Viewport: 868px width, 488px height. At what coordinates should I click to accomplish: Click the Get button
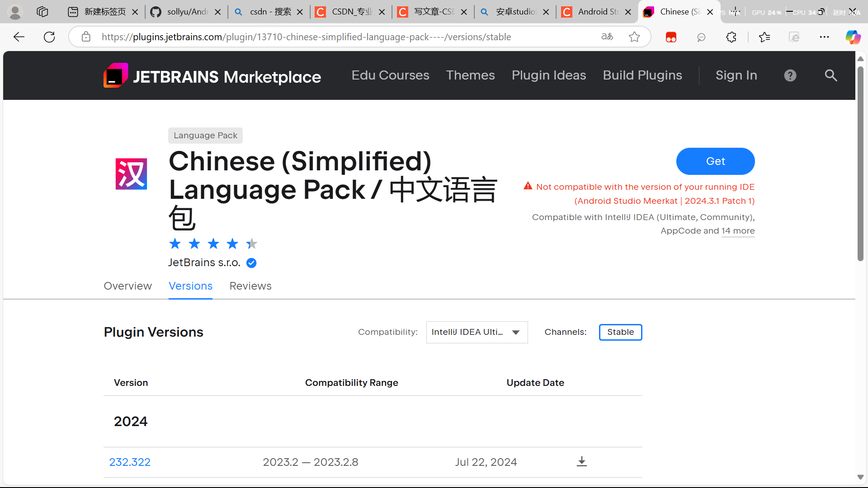[715, 161]
